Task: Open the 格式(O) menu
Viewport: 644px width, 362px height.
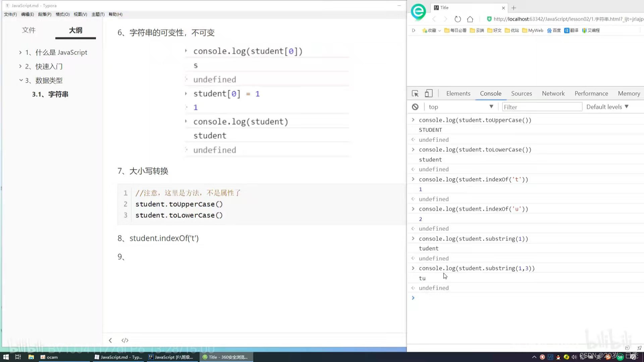Action: tap(62, 14)
